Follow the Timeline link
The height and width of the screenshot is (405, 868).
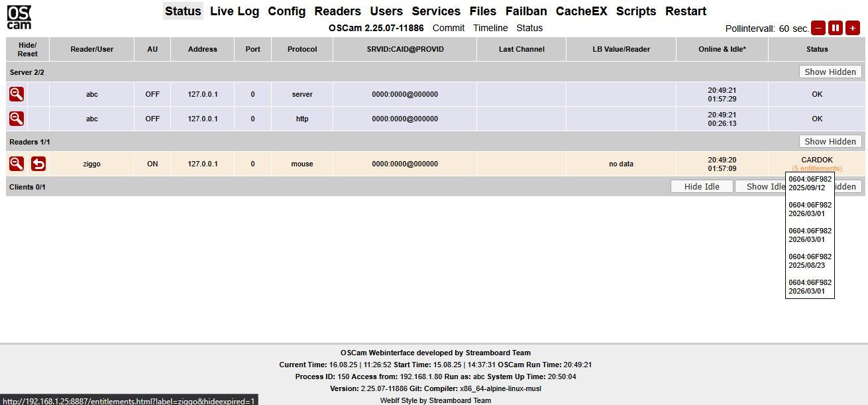click(490, 28)
